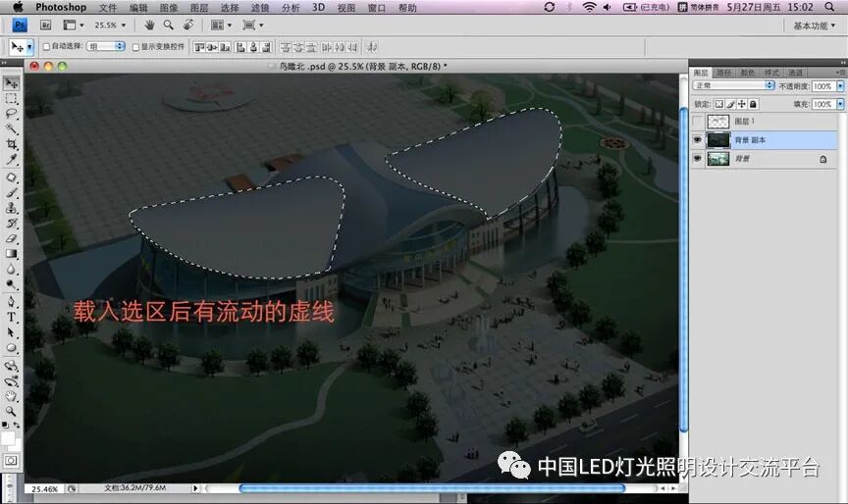
Task: Select the Magic Wand tool
Action: (12, 129)
